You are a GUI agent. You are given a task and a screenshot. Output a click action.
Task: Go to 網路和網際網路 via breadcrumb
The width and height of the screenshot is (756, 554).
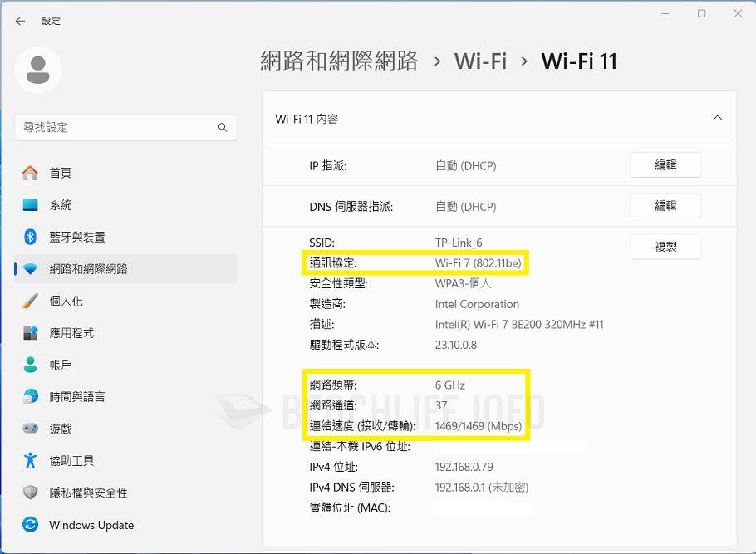tap(337, 61)
